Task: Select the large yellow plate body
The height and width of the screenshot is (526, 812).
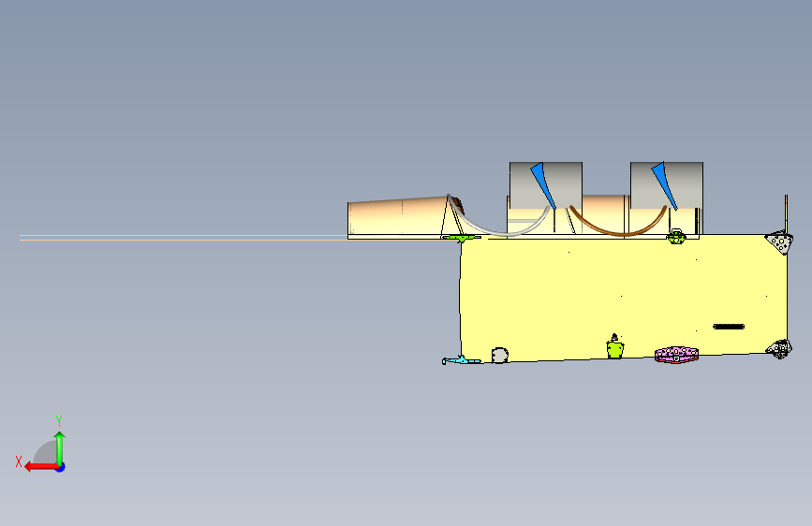Action: (622, 298)
